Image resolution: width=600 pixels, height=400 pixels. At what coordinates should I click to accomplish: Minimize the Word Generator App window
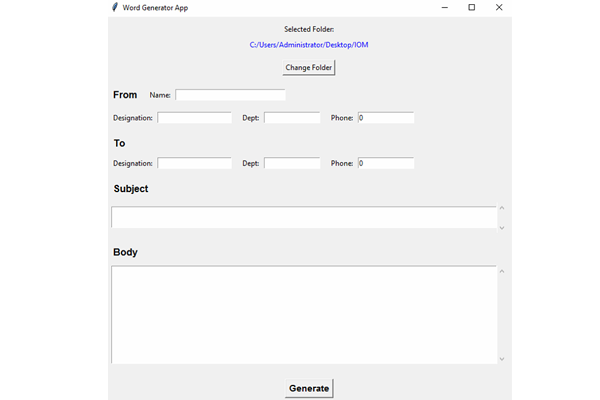(x=445, y=7)
